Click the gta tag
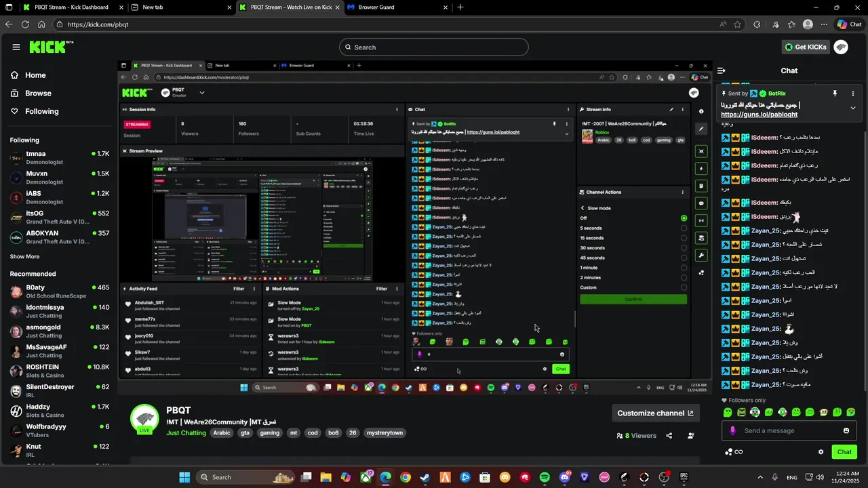868x488 pixels. tap(245, 433)
